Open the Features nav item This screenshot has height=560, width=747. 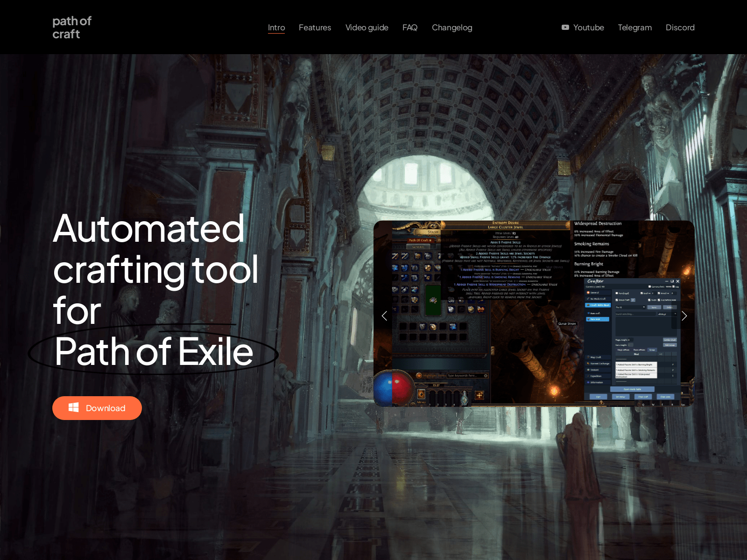tap(315, 28)
